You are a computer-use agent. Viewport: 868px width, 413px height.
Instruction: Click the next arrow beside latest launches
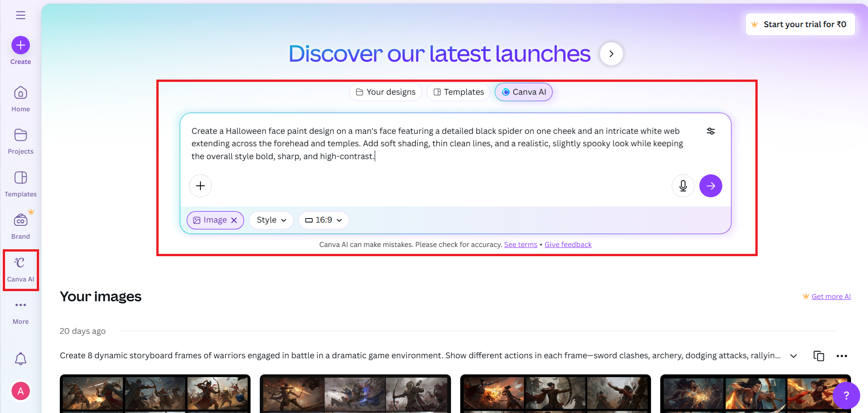(611, 54)
